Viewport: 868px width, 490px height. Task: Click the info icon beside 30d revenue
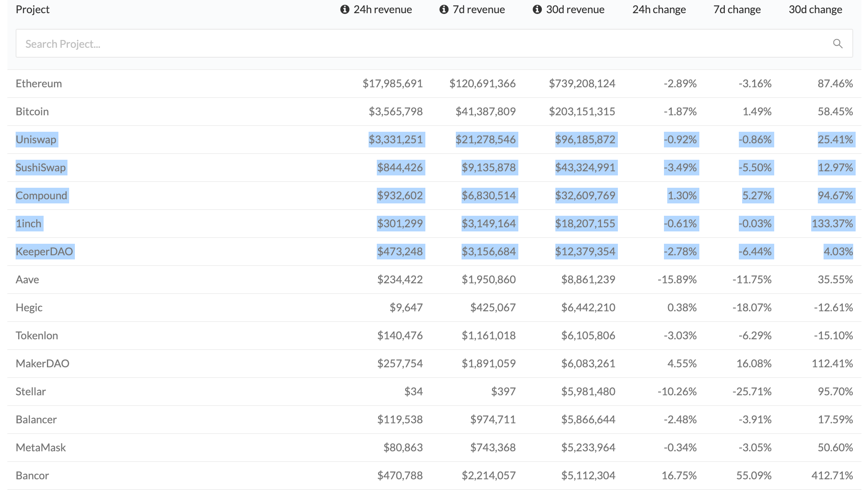(x=537, y=9)
